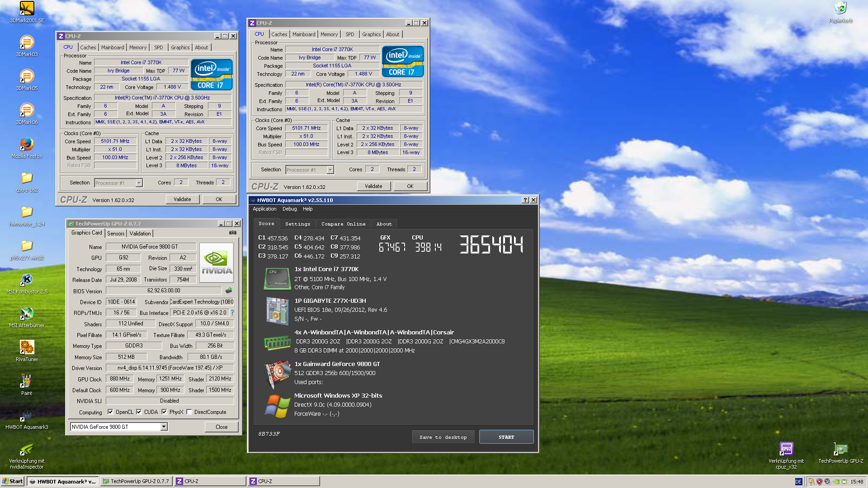
Task: Launch HWBOT Aquamark3 desktop shortcut
Action: 27,419
